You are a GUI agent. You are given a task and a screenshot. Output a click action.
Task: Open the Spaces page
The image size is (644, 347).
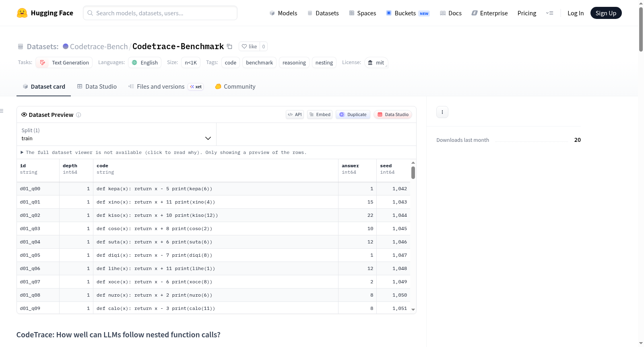pyautogui.click(x=362, y=13)
